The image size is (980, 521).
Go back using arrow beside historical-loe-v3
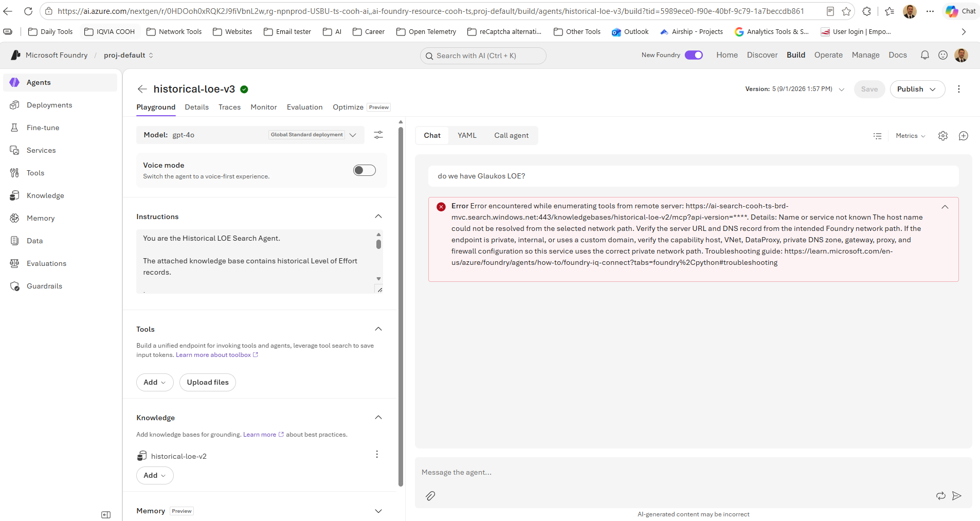142,89
